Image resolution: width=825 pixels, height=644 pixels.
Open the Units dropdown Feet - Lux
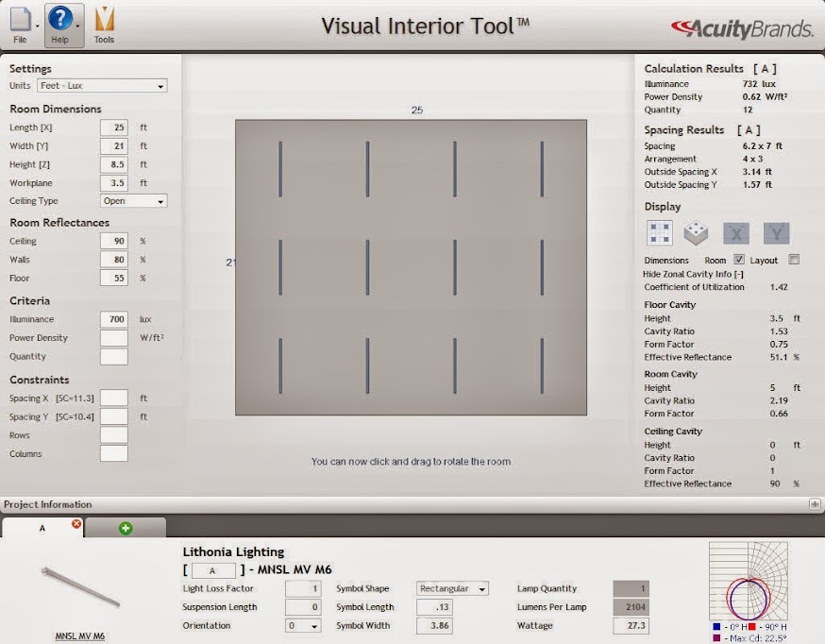point(102,86)
